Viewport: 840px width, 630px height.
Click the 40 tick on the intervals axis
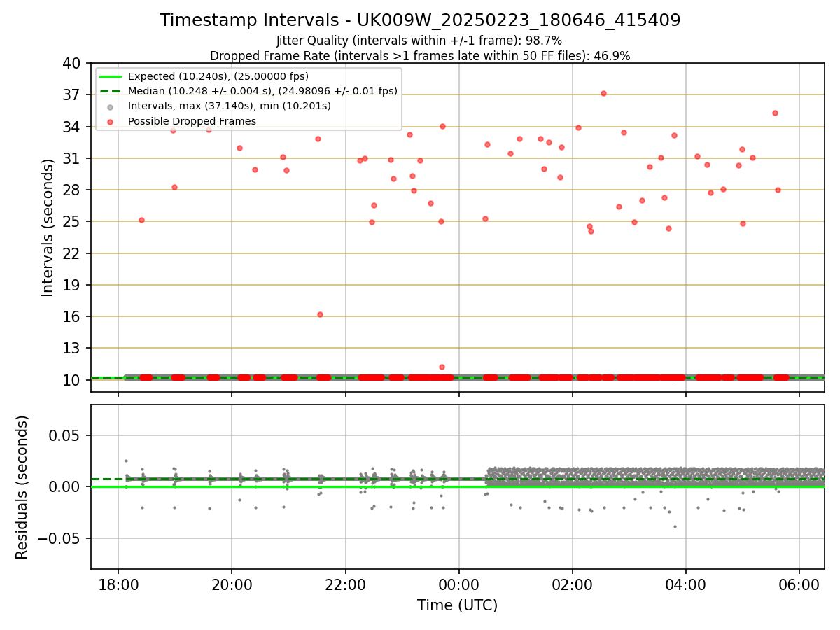pyautogui.click(x=73, y=64)
